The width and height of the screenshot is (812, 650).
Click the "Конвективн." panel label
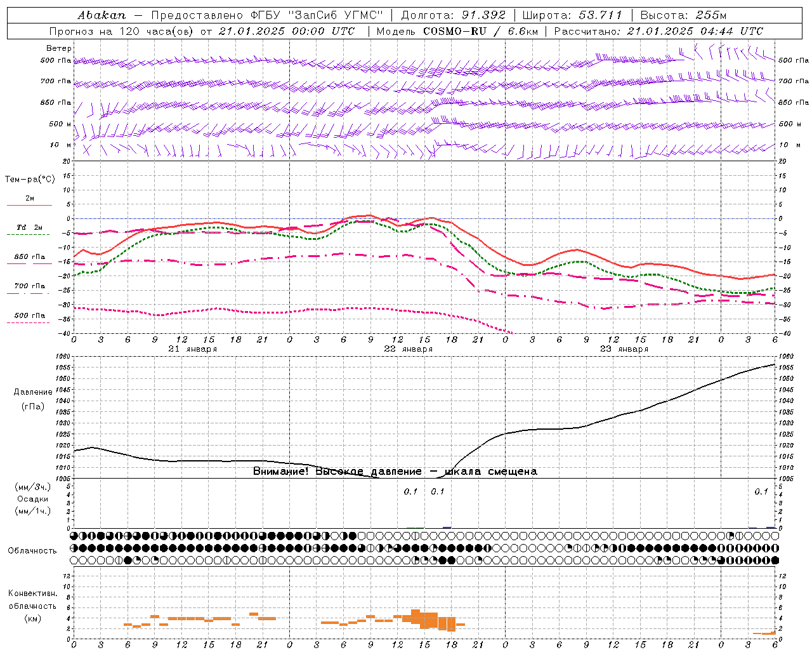click(x=33, y=594)
